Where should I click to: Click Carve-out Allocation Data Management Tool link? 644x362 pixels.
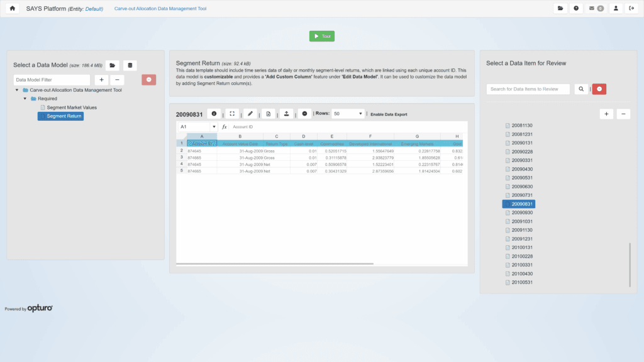160,9
